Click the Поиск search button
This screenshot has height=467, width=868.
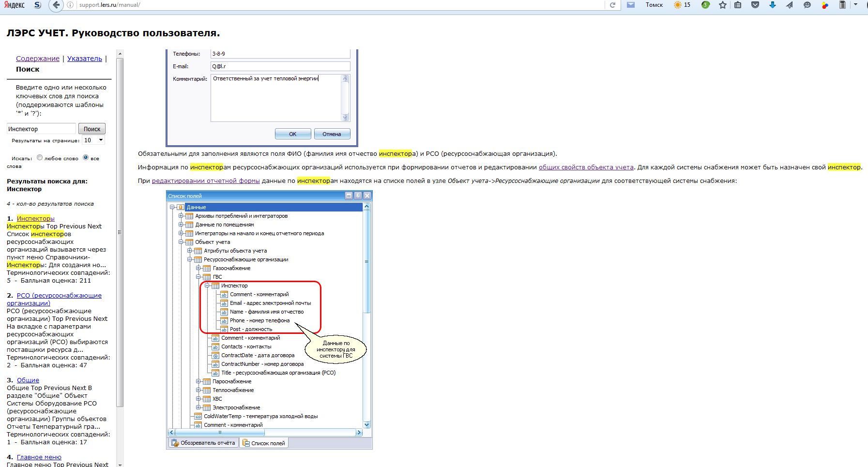point(92,129)
